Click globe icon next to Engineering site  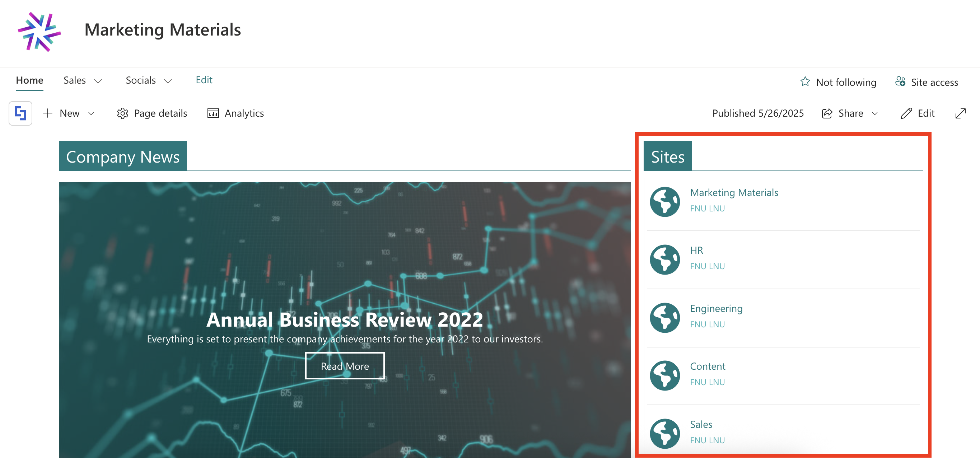pyautogui.click(x=664, y=317)
